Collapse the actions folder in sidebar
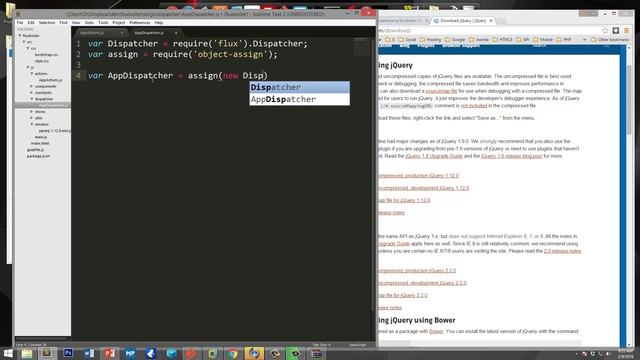 [32, 73]
